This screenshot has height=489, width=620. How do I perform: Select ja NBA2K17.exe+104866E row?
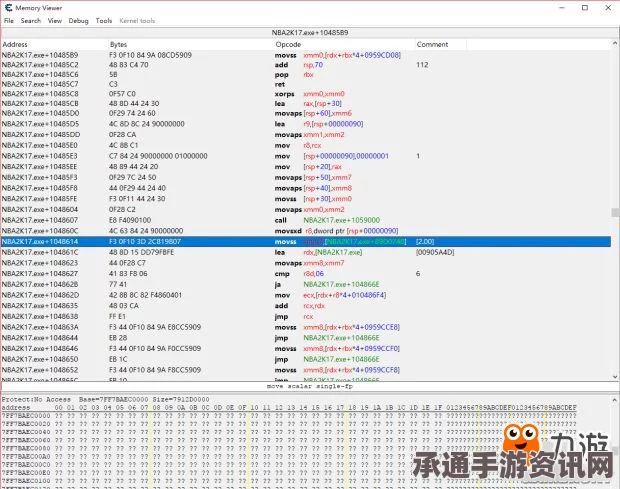tap(306, 284)
